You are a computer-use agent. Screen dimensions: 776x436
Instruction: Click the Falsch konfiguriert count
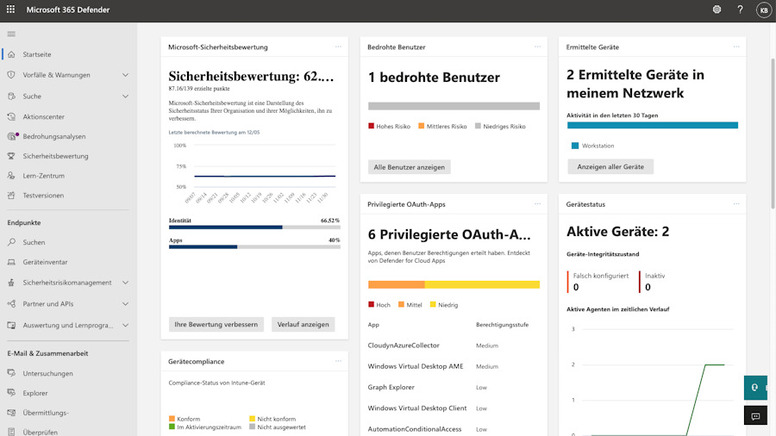point(576,287)
